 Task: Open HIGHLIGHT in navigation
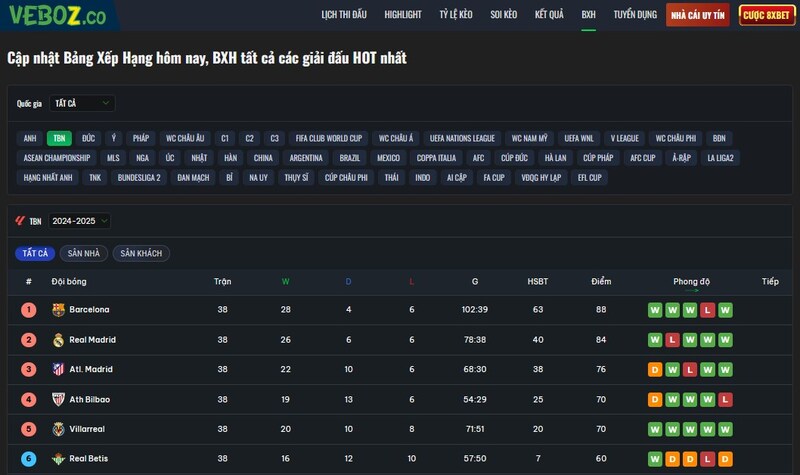click(403, 15)
